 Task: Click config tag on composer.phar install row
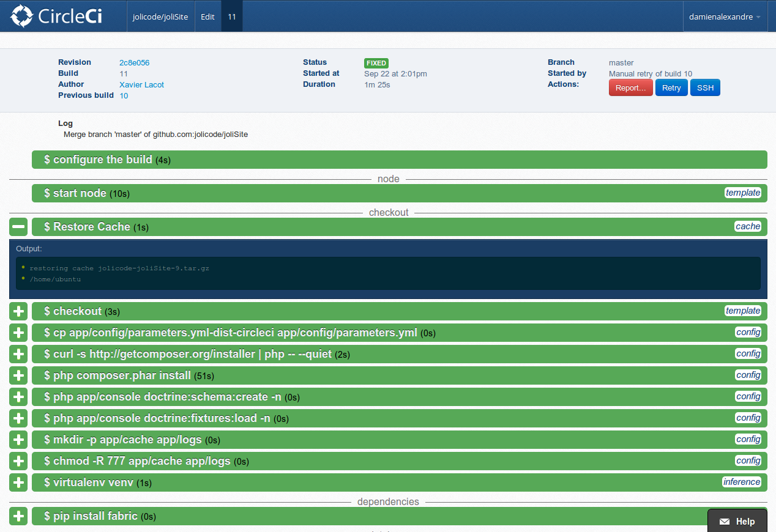748,375
